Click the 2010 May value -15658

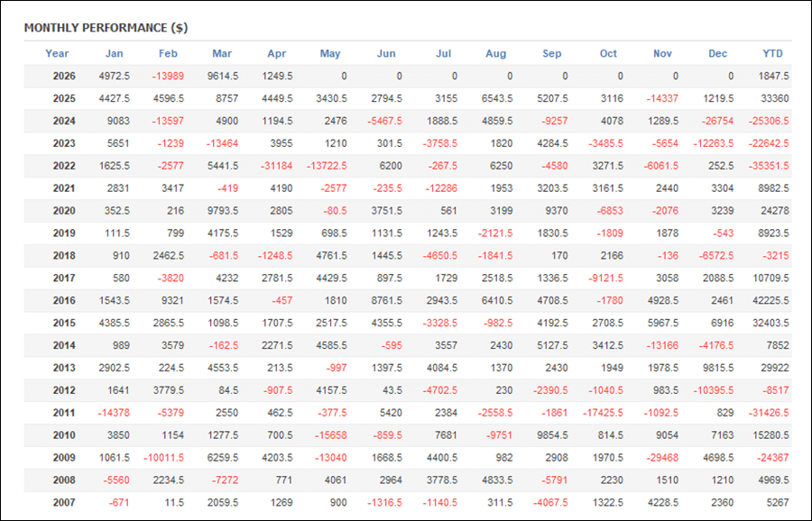(331, 435)
